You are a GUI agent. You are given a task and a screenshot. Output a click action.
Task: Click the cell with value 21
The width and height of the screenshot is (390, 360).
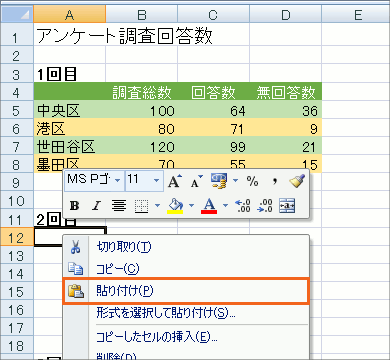tap(285, 146)
